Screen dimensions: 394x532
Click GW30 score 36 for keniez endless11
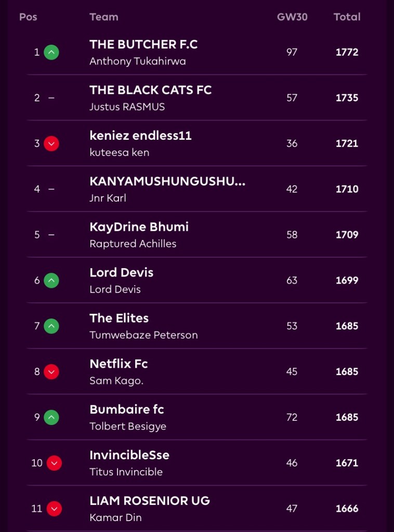(292, 143)
